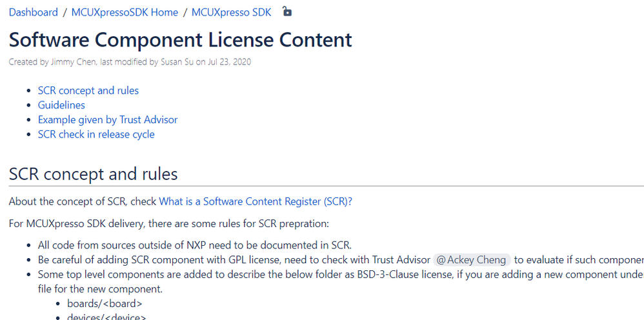Open the MCUXpressoSDK Home breadcrumb
Screen dimensions: 644x320
[x=125, y=12]
